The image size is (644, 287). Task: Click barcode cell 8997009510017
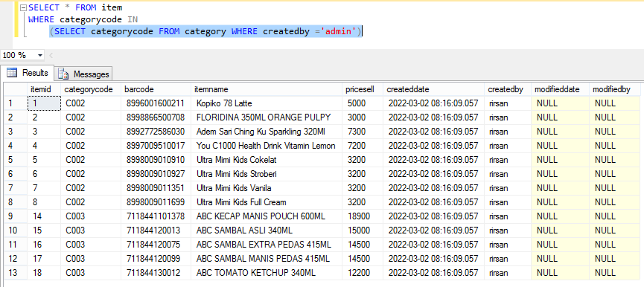156,146
